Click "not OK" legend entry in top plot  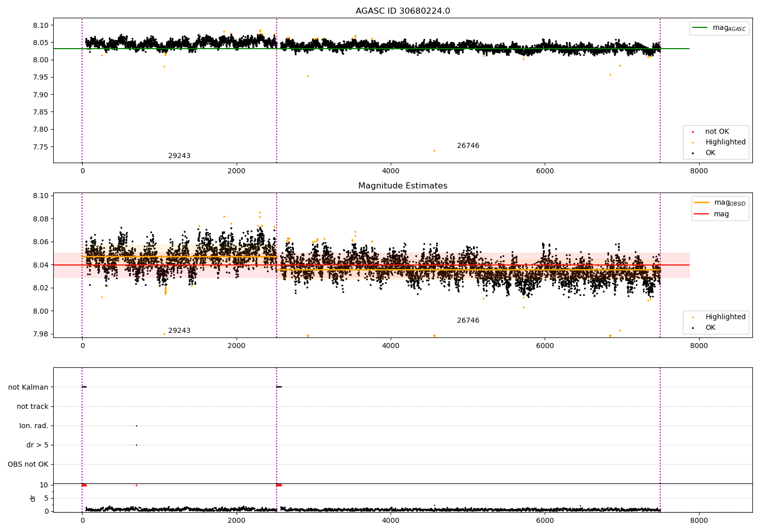coord(717,131)
